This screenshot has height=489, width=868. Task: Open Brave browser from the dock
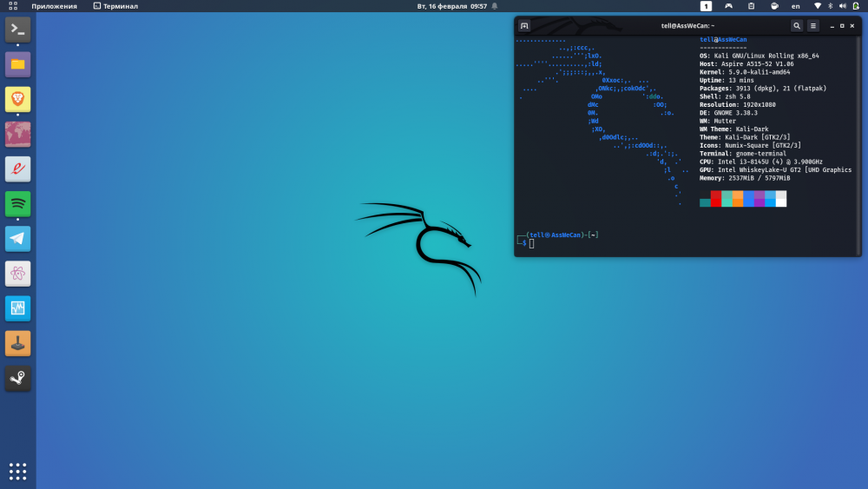pyautogui.click(x=17, y=99)
